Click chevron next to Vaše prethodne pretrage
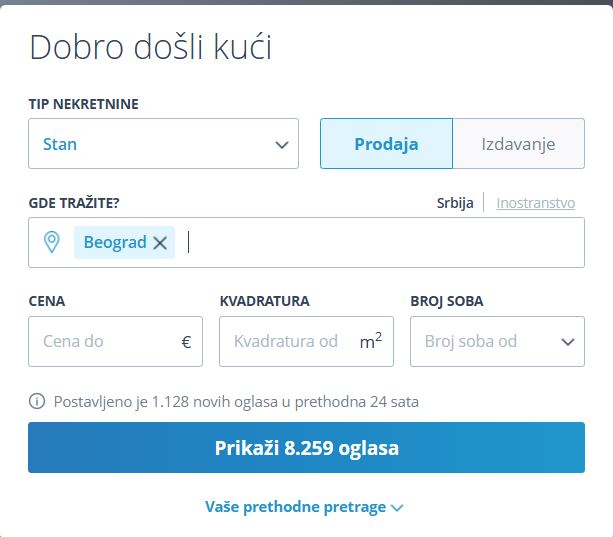613x537 pixels. tap(397, 508)
